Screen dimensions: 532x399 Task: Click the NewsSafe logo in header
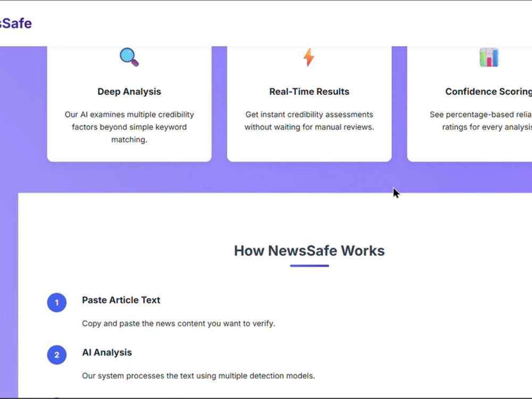pyautogui.click(x=15, y=23)
